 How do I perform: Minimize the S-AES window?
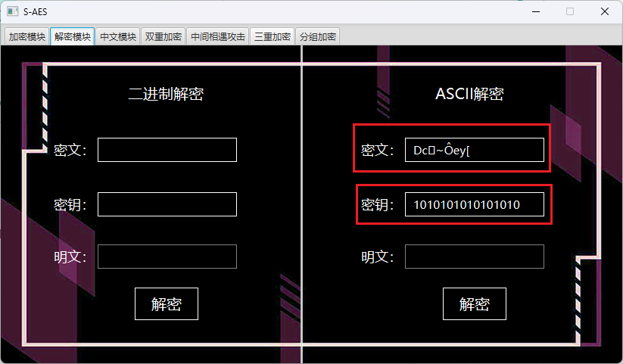536,11
